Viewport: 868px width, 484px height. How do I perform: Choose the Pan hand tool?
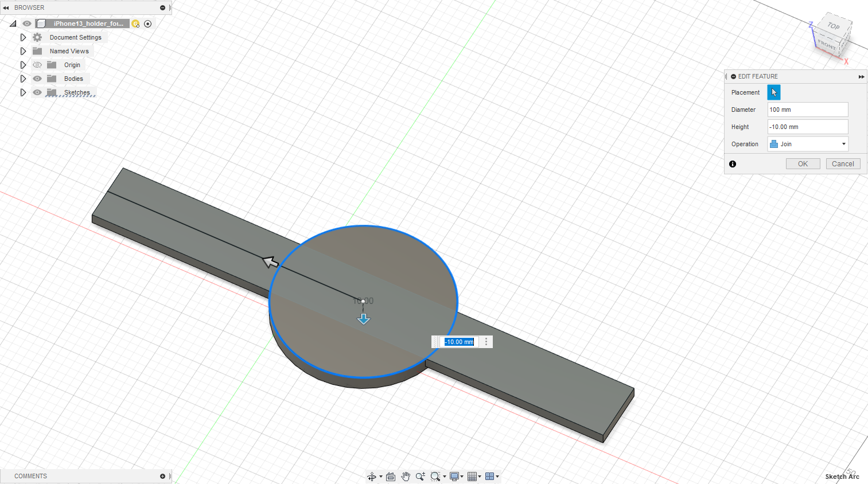(x=406, y=477)
